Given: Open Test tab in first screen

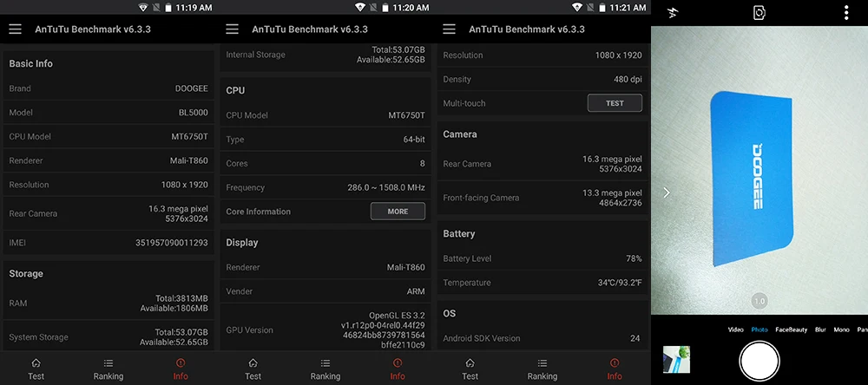Looking at the screenshot, I should 36,369.
